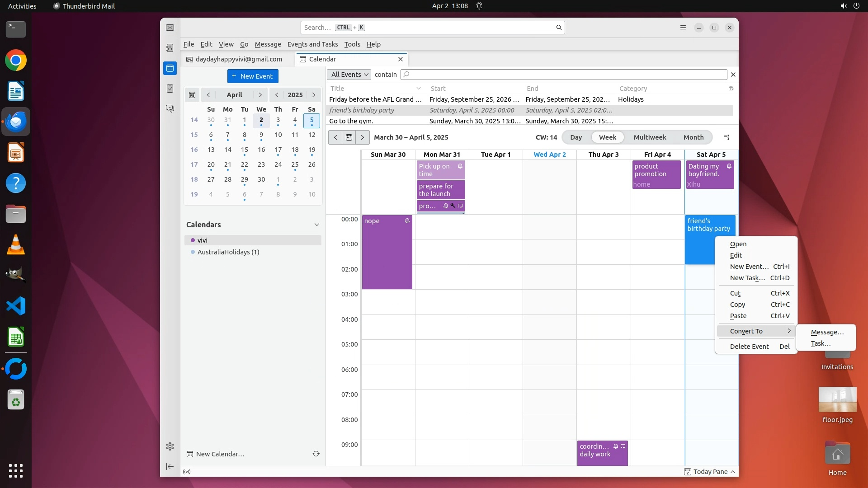
Task: Switch to Month view
Action: tap(693, 137)
